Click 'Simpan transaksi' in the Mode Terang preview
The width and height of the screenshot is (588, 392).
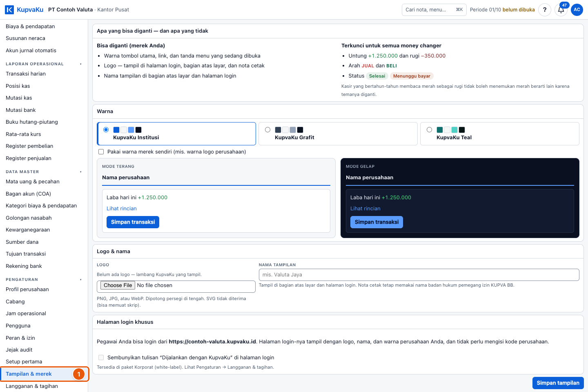[x=133, y=222]
